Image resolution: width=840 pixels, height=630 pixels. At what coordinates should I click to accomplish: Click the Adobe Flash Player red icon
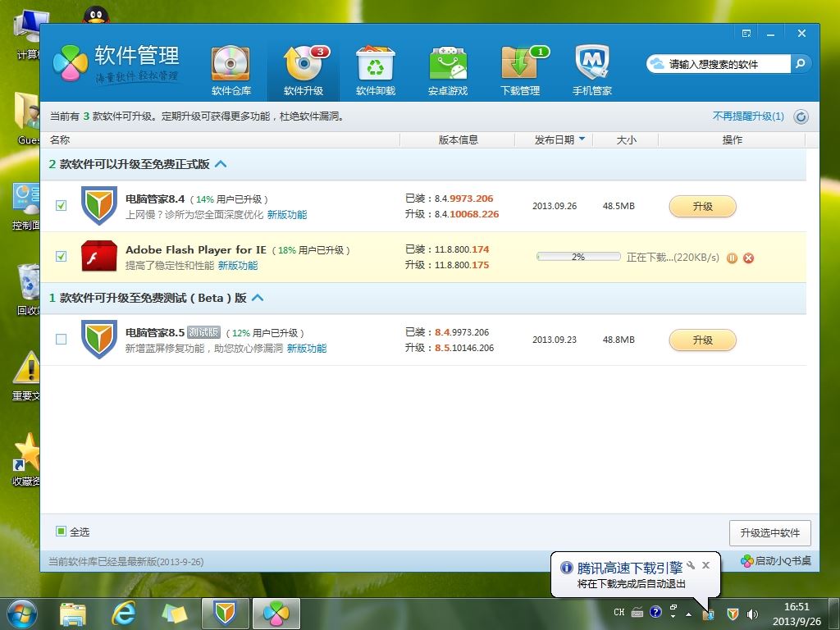pos(99,256)
